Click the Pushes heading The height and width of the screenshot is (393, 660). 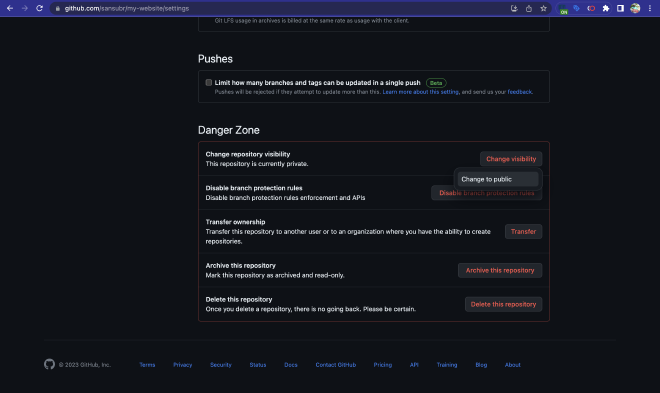[215, 59]
